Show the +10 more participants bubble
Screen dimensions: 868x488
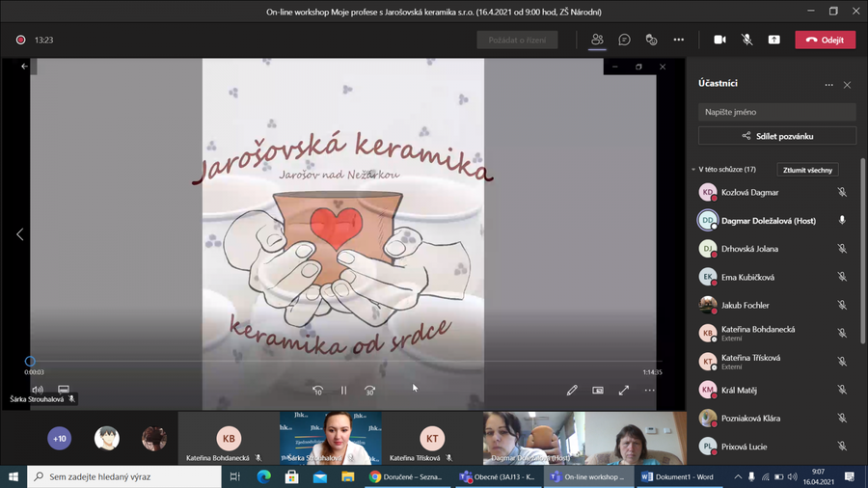pos(59,439)
